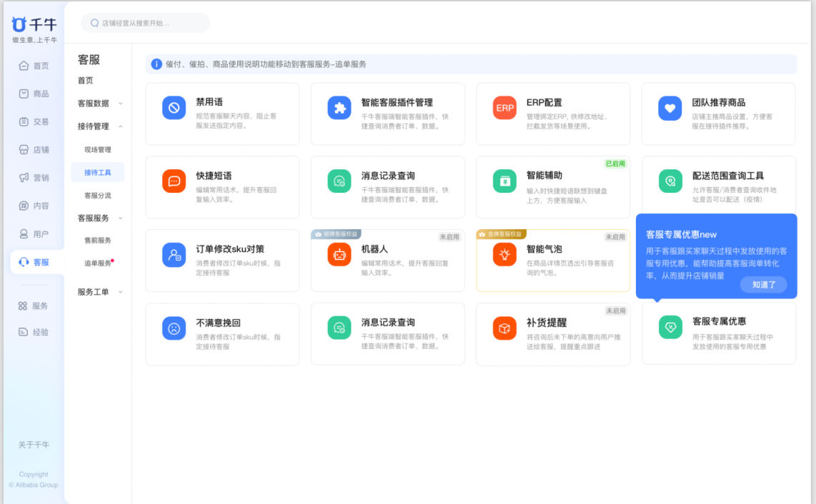Open the 内容 content icon
Viewport: 816px width, 504px height.
24,206
